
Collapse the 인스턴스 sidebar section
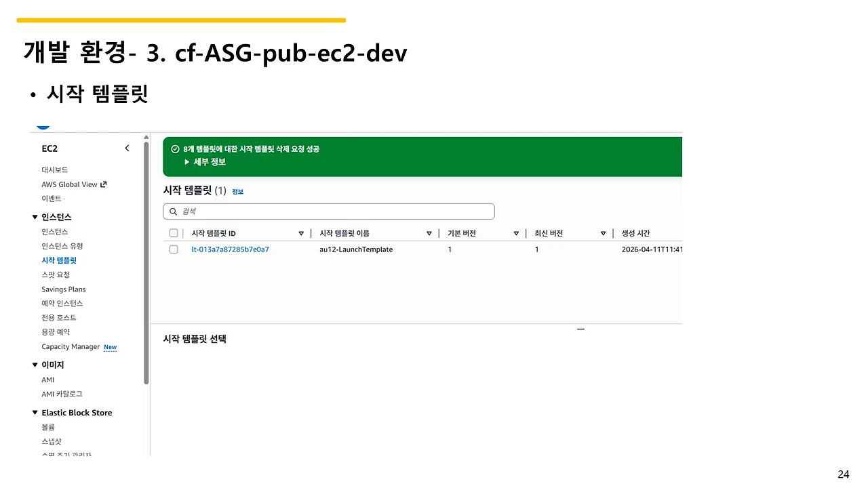pyautogui.click(x=35, y=216)
